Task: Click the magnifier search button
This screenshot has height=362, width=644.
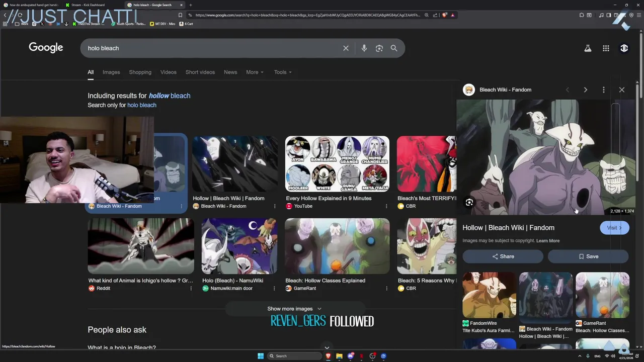Action: 394,48
